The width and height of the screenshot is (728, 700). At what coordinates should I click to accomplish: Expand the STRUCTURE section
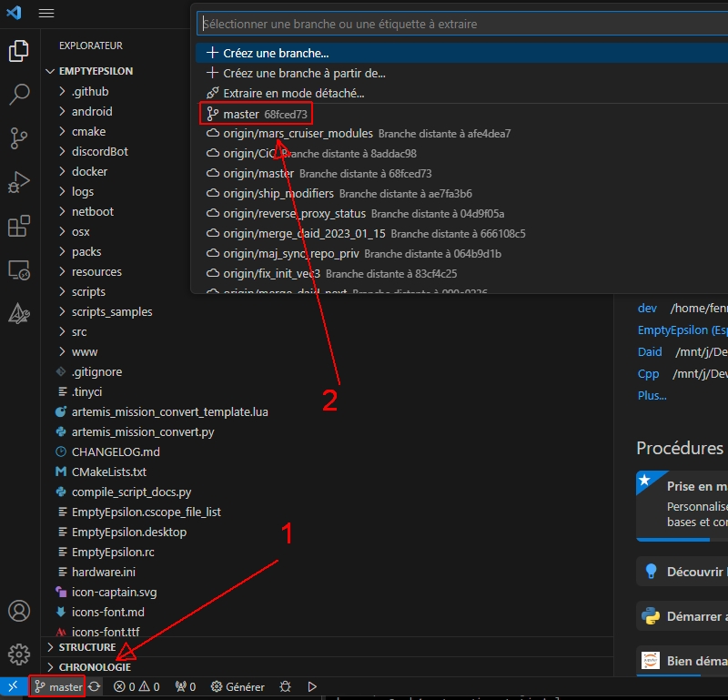pos(87,647)
